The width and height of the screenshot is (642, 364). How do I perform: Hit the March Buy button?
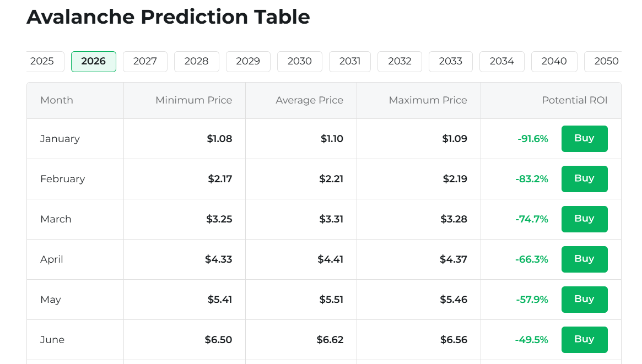584,219
